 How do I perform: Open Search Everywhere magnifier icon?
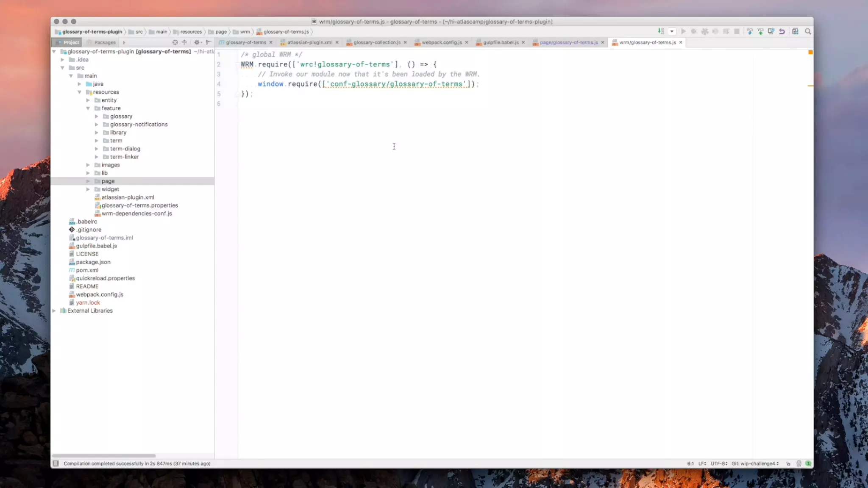[x=808, y=31]
